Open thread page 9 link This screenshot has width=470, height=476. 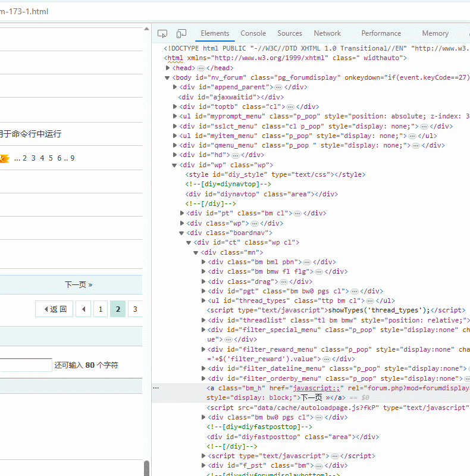[x=72, y=158]
